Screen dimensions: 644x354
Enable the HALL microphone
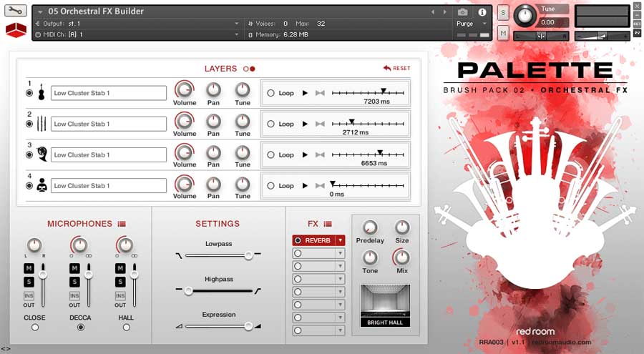coord(127,328)
